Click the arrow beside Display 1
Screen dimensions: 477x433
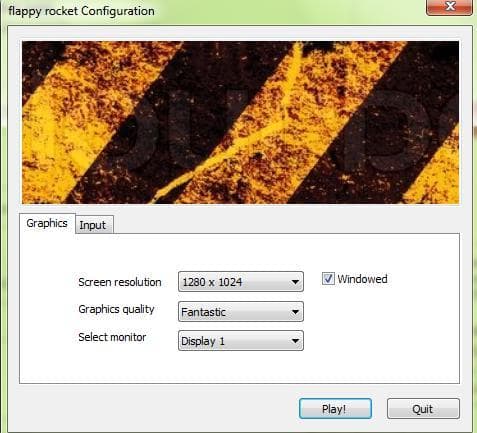coord(295,341)
